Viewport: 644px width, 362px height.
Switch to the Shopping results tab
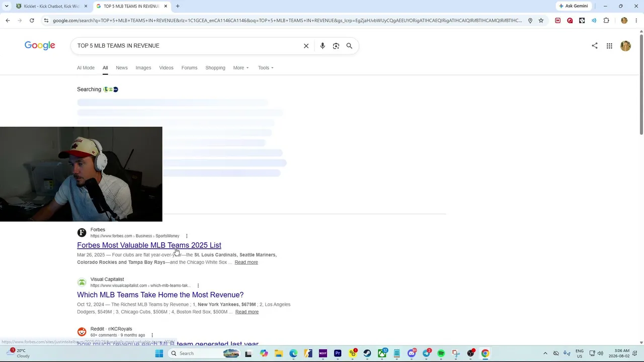(x=215, y=68)
